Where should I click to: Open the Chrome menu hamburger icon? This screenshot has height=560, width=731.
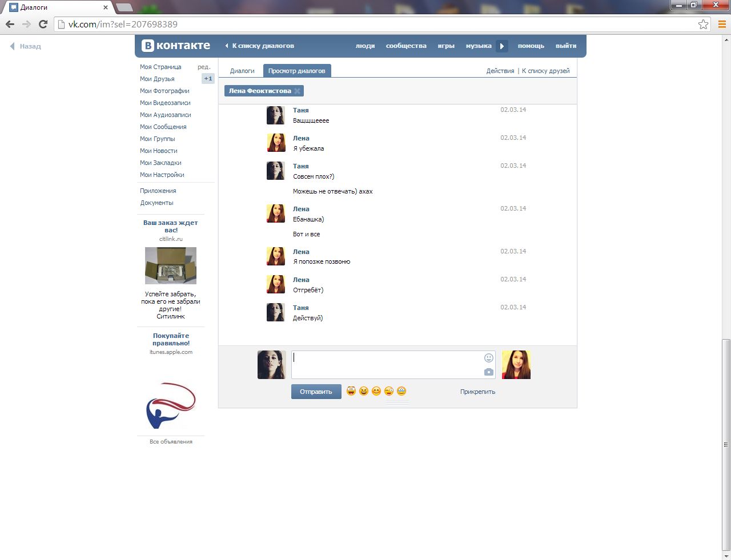(722, 24)
